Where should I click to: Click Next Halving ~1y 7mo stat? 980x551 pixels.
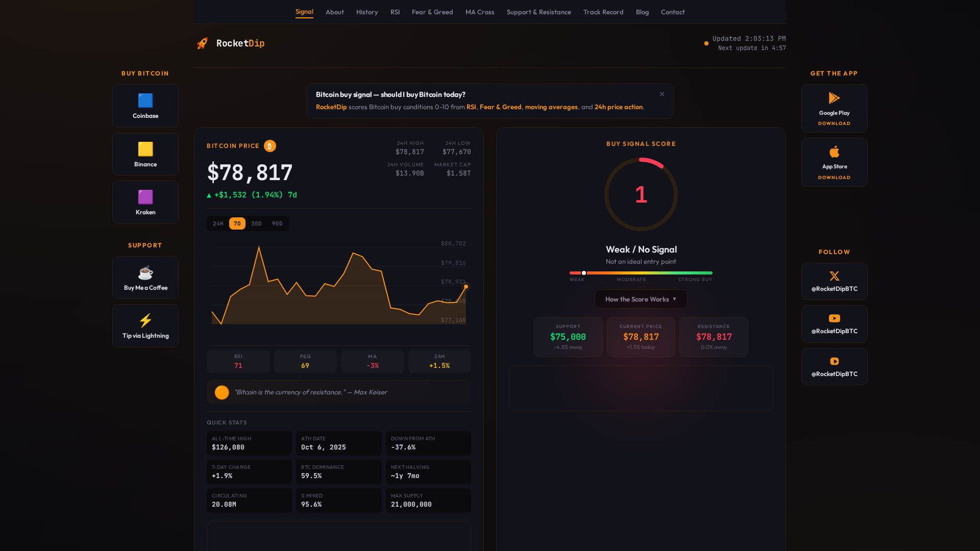[x=428, y=472]
